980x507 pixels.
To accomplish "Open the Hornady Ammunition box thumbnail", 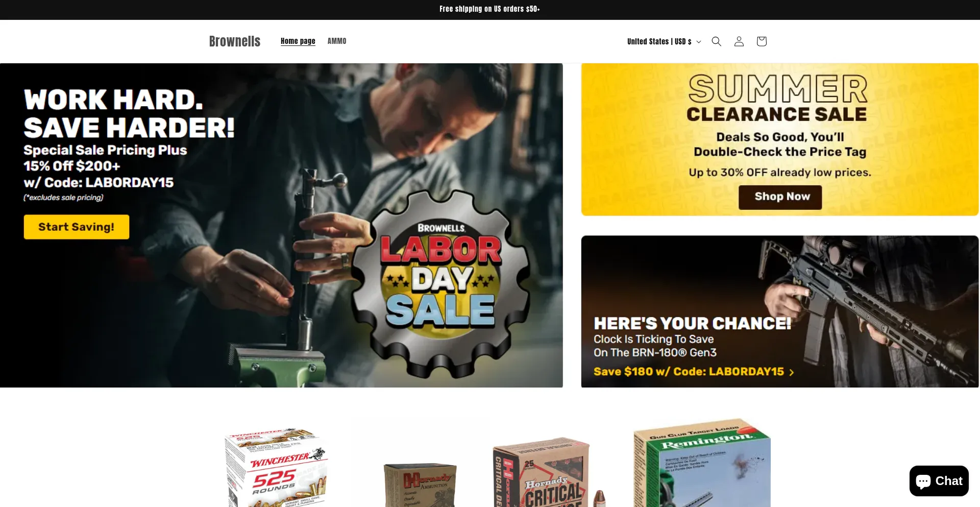I will pos(420,485).
